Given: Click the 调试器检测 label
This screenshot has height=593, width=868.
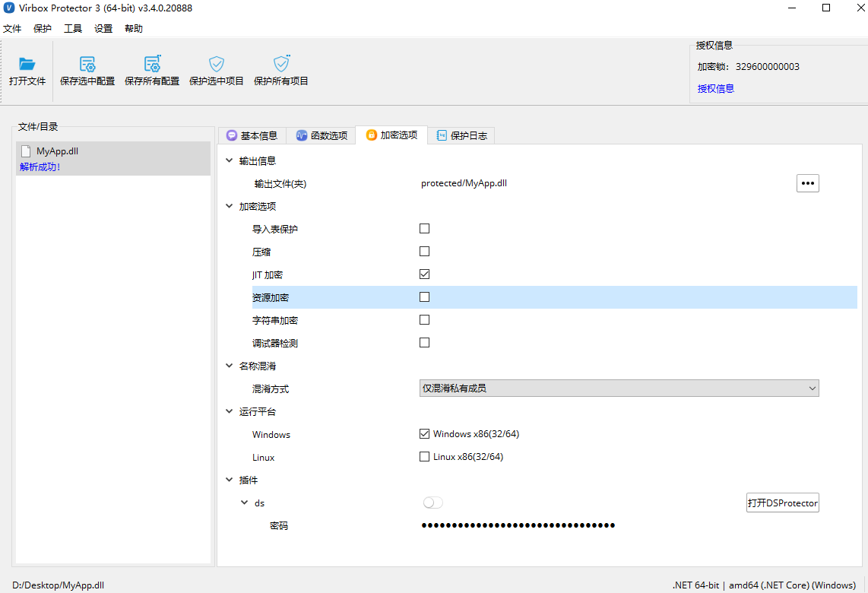Looking at the screenshot, I should click(275, 344).
